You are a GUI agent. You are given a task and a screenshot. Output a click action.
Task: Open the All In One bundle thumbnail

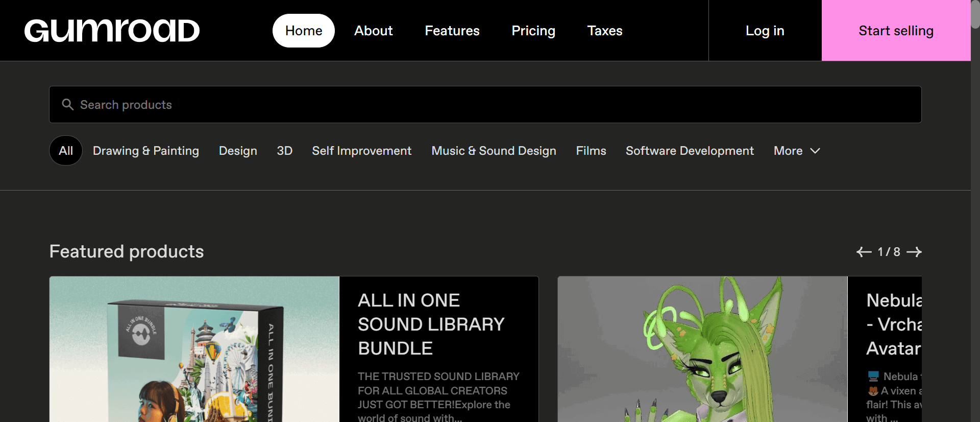[194, 349]
